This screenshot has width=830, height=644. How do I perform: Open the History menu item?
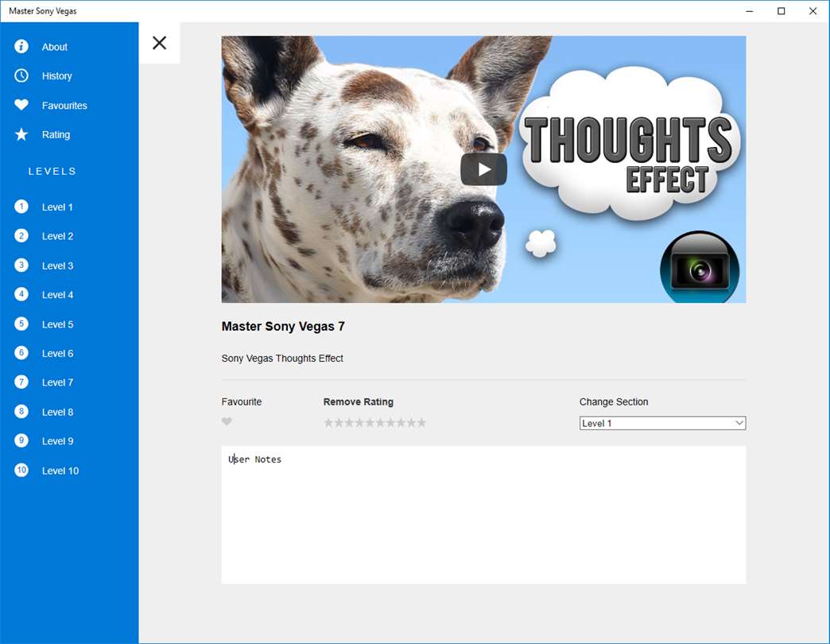(x=56, y=76)
